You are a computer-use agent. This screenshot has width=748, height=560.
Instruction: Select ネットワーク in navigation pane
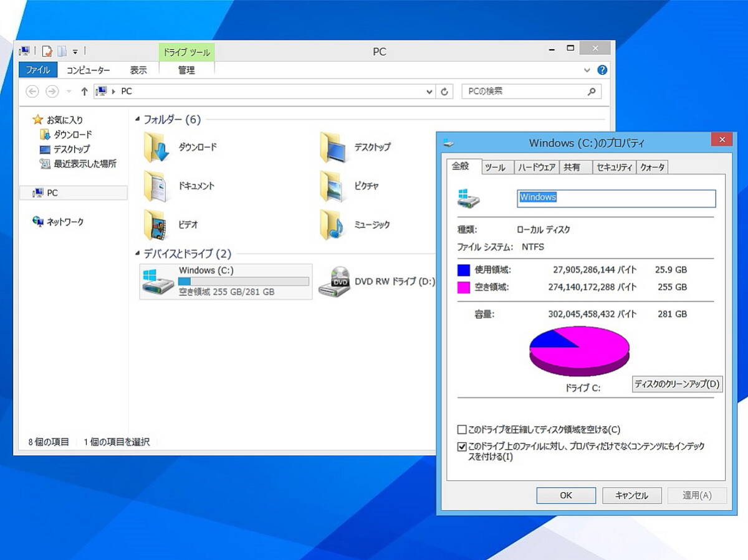(x=59, y=222)
